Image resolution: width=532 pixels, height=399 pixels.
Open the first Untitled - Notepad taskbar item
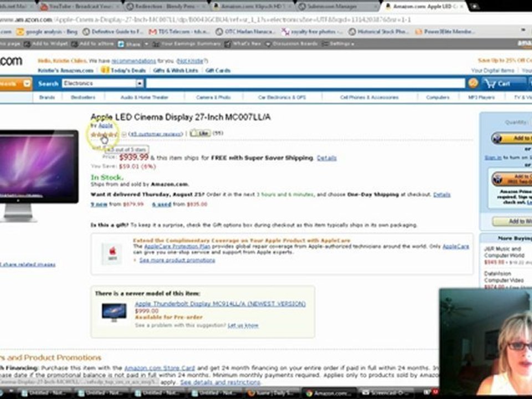(x=45, y=393)
